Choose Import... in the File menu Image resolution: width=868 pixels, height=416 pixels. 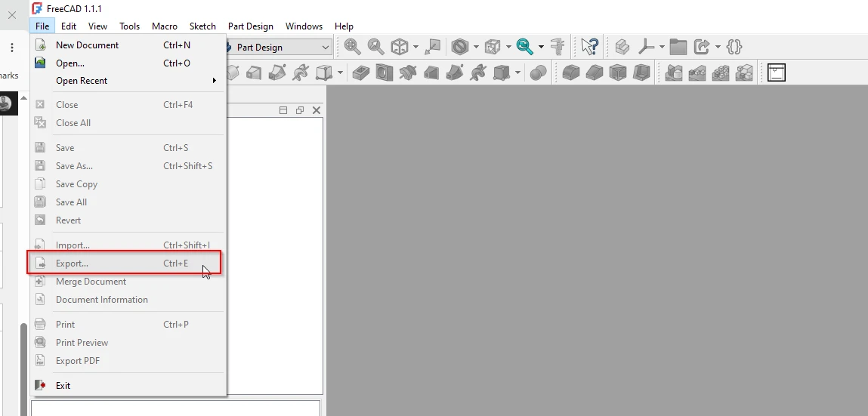128,245
